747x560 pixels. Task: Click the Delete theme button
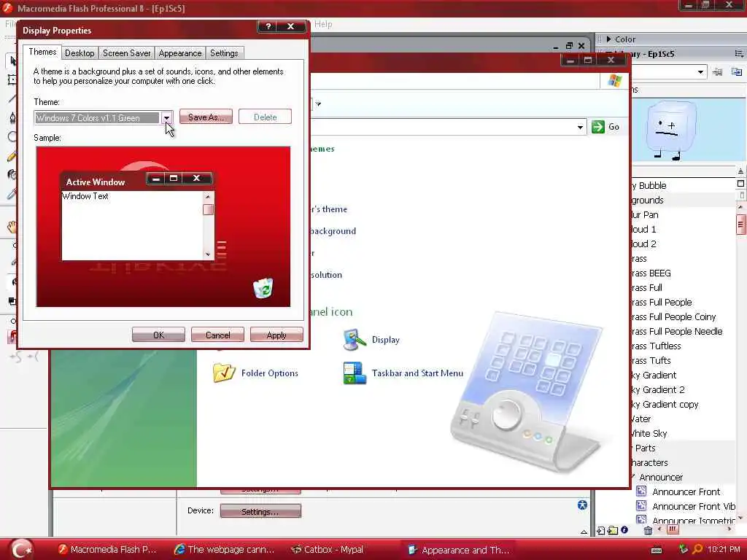[x=265, y=117]
